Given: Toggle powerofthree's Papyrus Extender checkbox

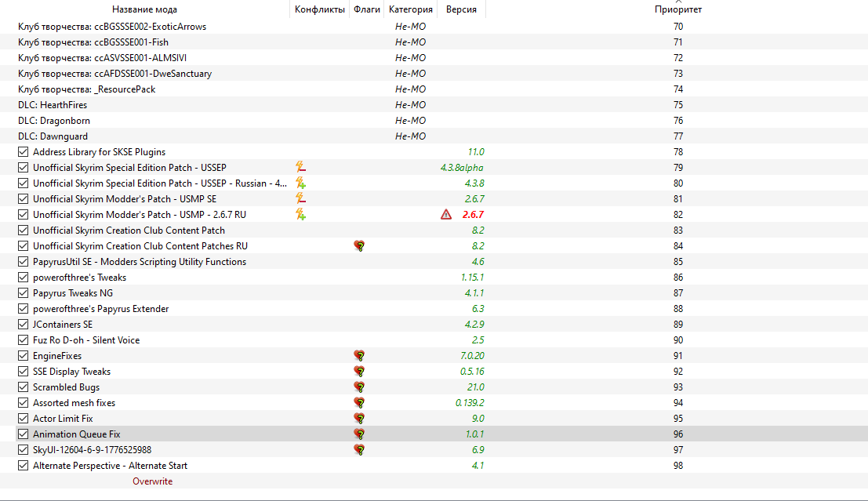Looking at the screenshot, I should click(23, 308).
